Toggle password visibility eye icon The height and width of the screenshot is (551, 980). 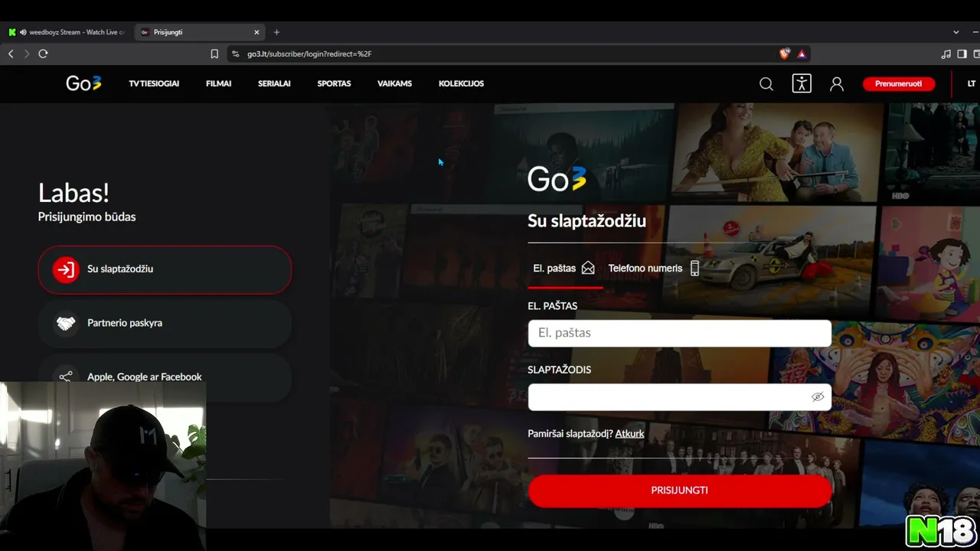[x=818, y=397]
